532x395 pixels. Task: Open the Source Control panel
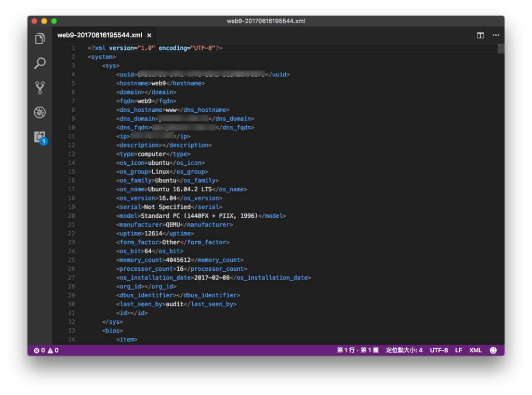point(39,87)
